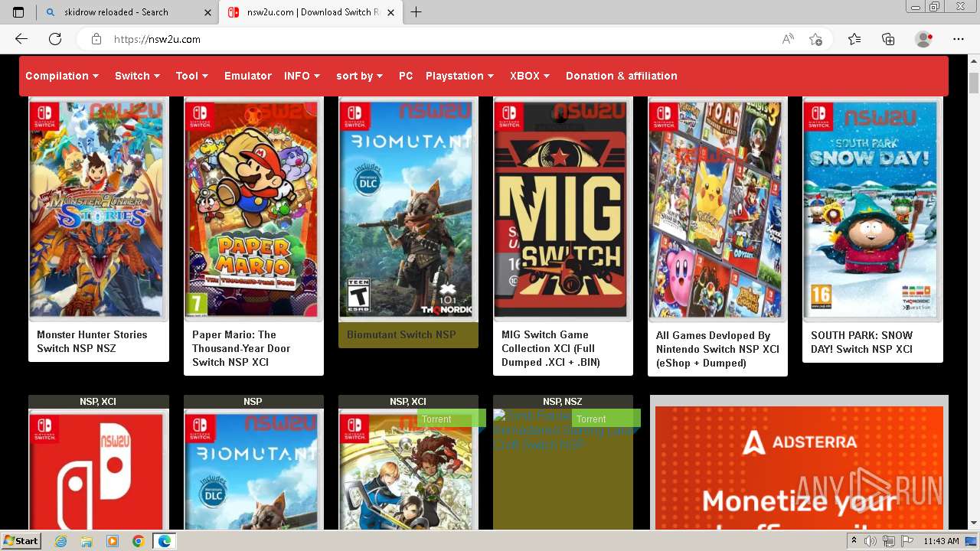Open system tray volume icon

coord(871,541)
